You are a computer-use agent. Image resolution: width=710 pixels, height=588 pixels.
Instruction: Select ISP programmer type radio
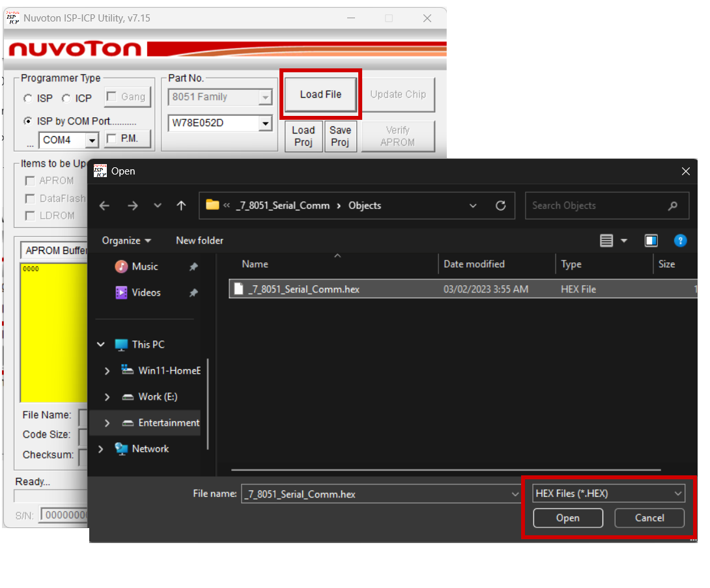click(x=28, y=99)
